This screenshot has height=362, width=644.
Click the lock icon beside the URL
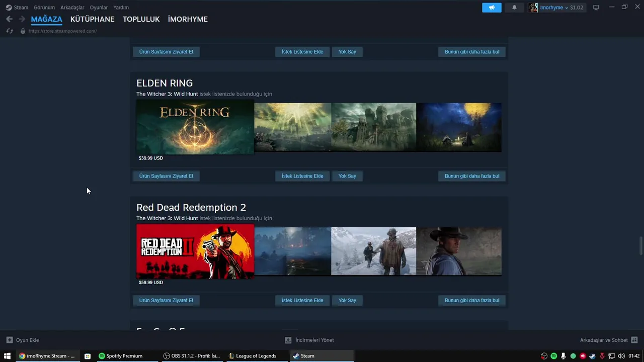(x=23, y=31)
